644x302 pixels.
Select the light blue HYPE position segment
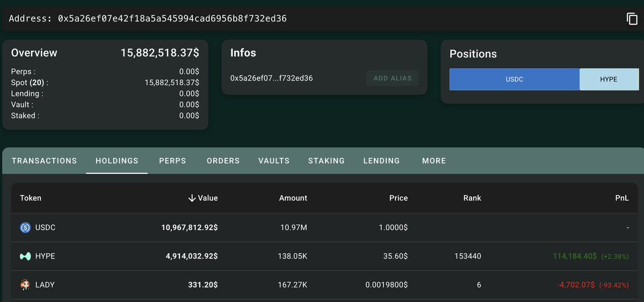tap(609, 79)
